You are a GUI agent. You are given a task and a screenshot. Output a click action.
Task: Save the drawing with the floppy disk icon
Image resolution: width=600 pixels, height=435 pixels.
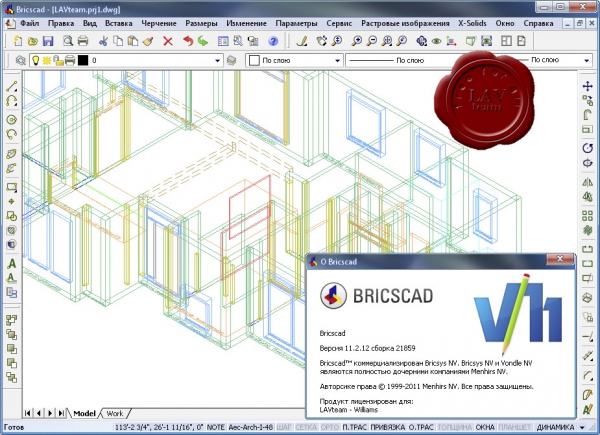(48, 41)
